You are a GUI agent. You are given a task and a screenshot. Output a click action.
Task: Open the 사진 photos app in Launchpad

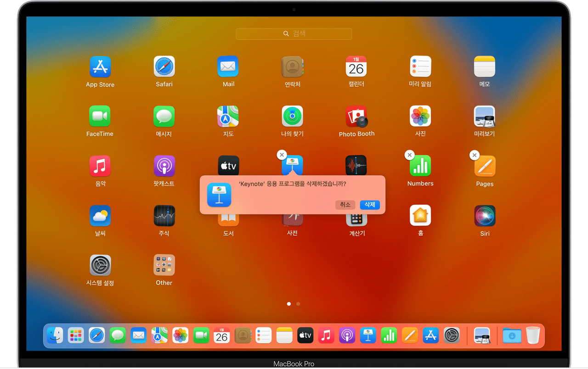[420, 117]
